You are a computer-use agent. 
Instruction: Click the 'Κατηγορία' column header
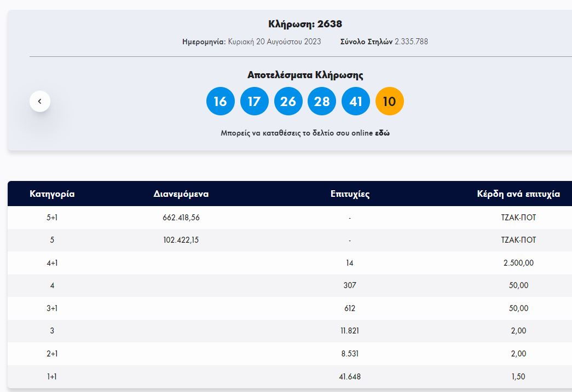point(52,194)
